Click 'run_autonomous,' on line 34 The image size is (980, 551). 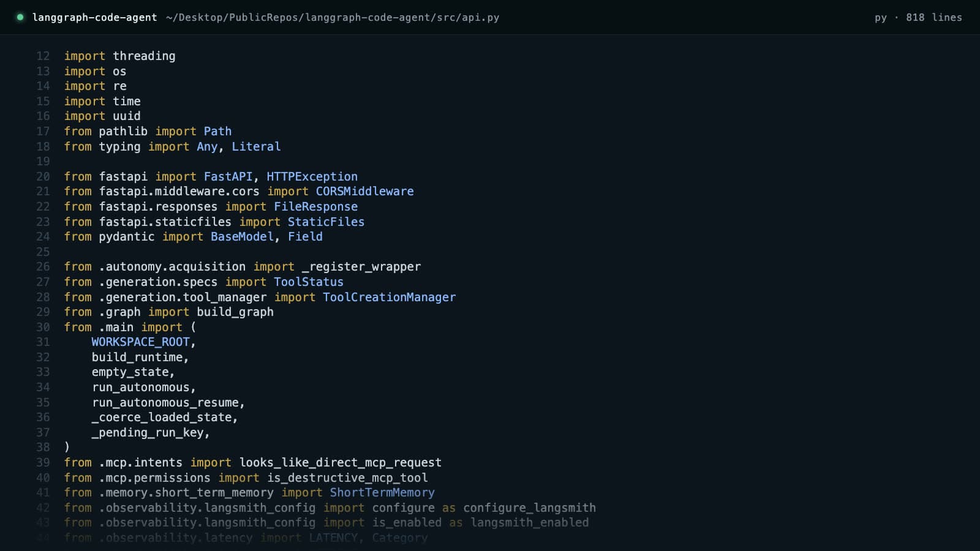coord(144,387)
